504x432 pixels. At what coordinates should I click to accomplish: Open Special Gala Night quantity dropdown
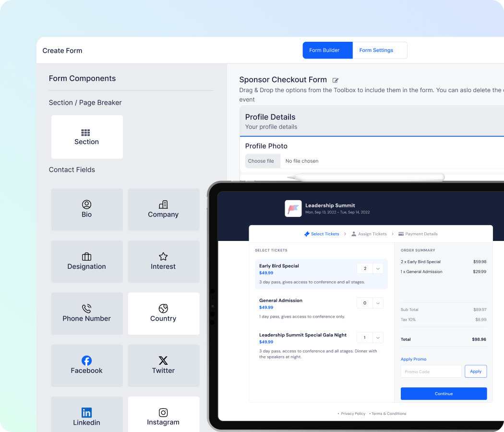[378, 338]
